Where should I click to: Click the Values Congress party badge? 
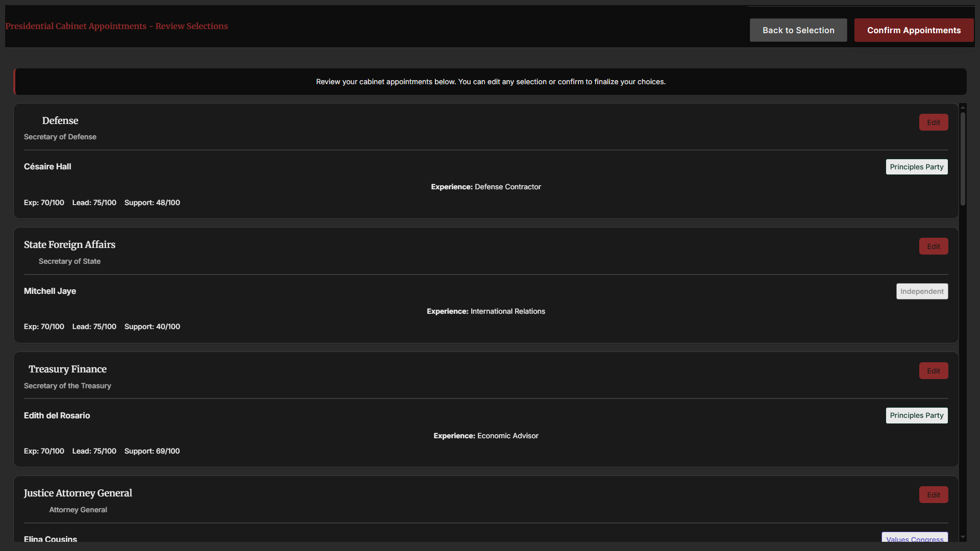click(914, 538)
